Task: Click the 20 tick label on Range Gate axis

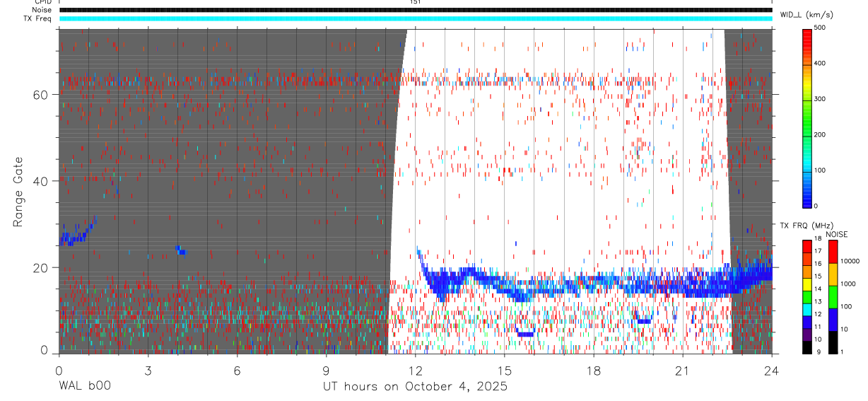Action: click(x=42, y=267)
